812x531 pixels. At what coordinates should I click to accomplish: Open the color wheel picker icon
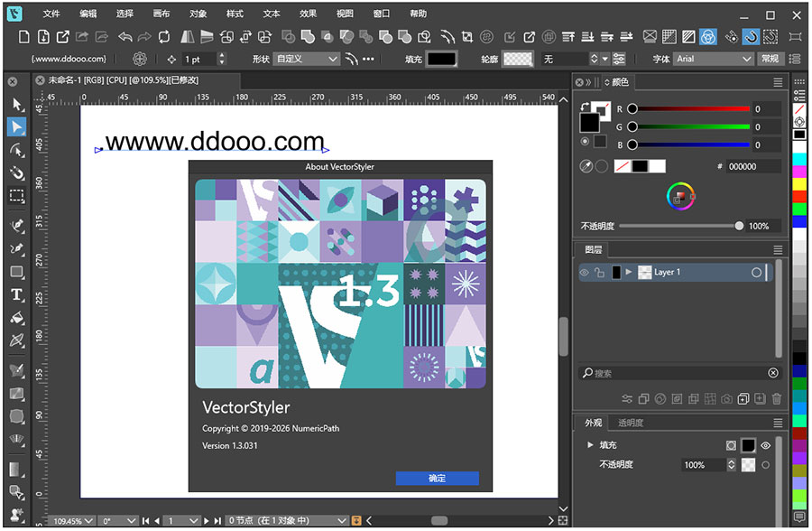[x=680, y=196]
